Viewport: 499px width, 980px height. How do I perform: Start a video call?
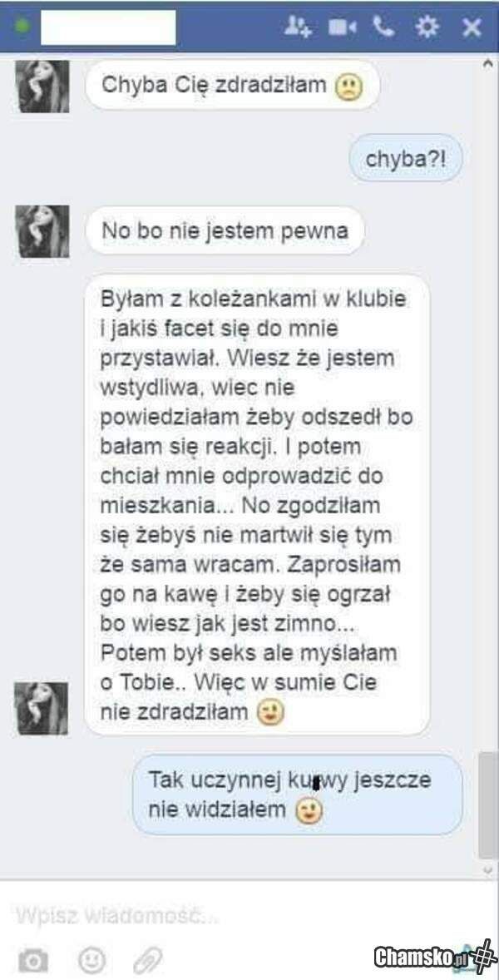coord(342,27)
